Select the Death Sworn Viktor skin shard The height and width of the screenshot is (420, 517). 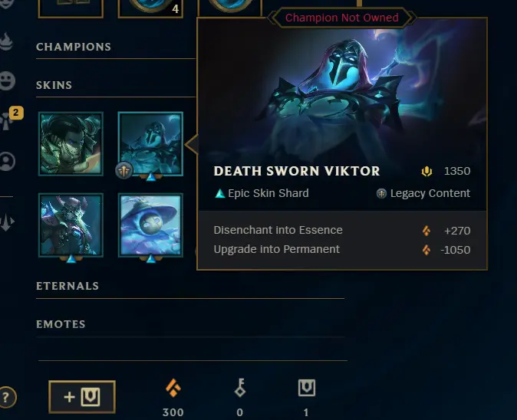(x=150, y=144)
